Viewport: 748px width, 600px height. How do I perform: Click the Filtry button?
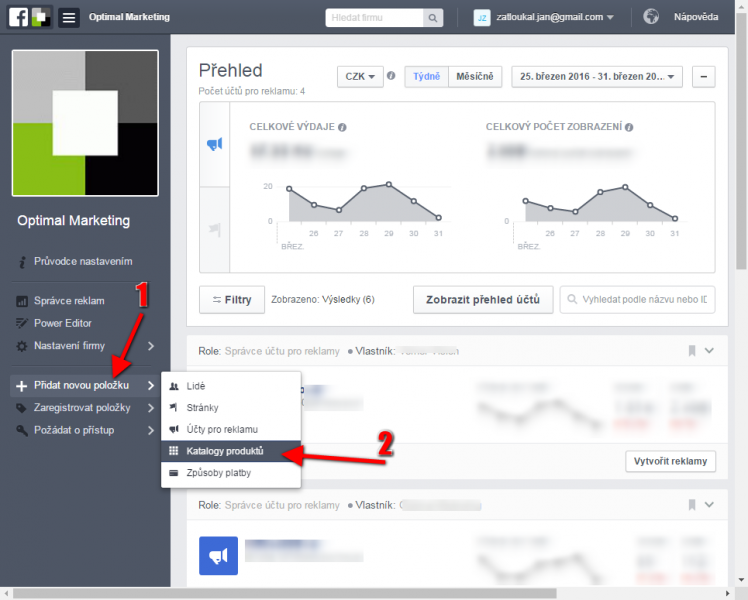pyautogui.click(x=232, y=300)
